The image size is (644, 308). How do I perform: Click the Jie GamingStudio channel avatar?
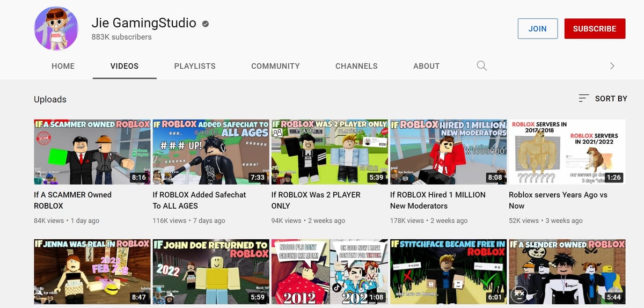(57, 29)
